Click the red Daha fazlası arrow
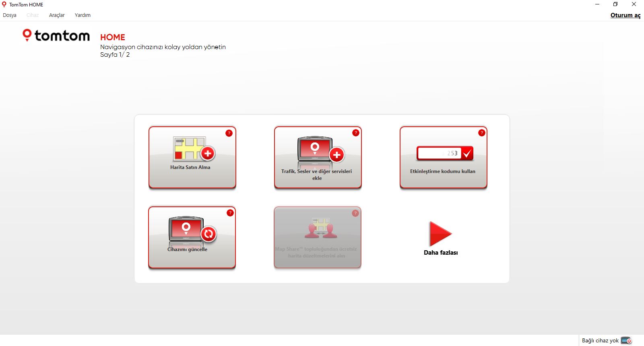 [441, 234]
